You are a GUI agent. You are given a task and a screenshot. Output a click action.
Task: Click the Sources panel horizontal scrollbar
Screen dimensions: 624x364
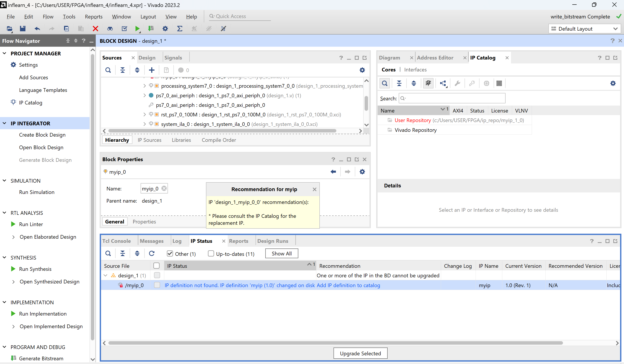222,131
